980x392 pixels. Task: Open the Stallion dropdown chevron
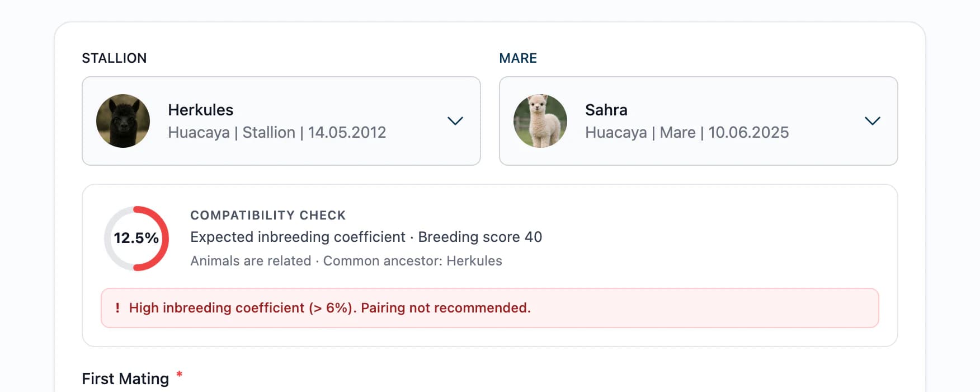pyautogui.click(x=455, y=121)
